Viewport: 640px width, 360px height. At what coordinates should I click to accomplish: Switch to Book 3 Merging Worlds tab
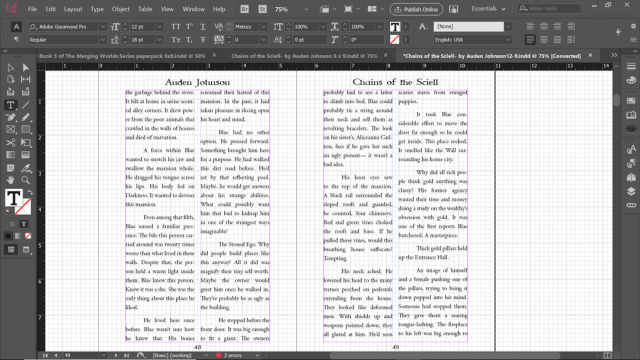[122, 56]
